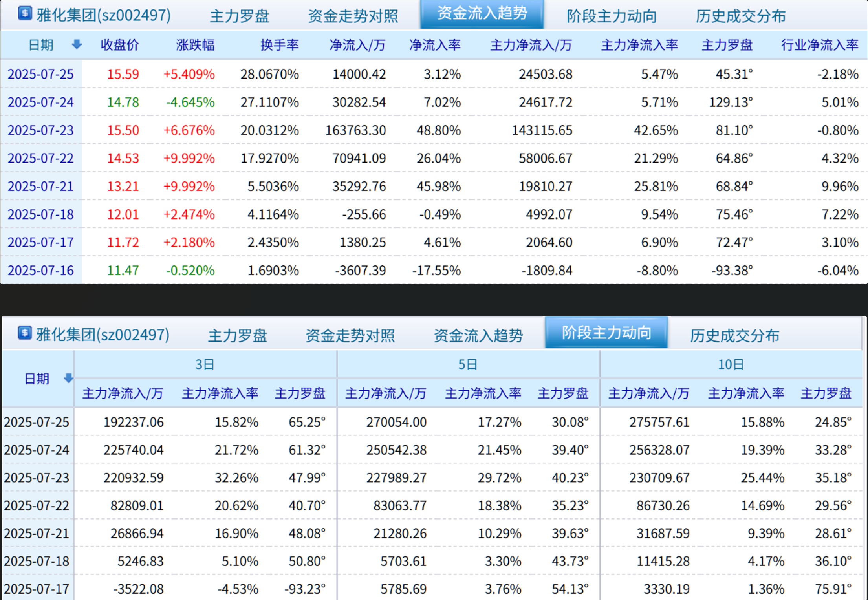Click stock icon beside lower 雅化集团 title
This screenshot has width=868, height=600.
25,333
